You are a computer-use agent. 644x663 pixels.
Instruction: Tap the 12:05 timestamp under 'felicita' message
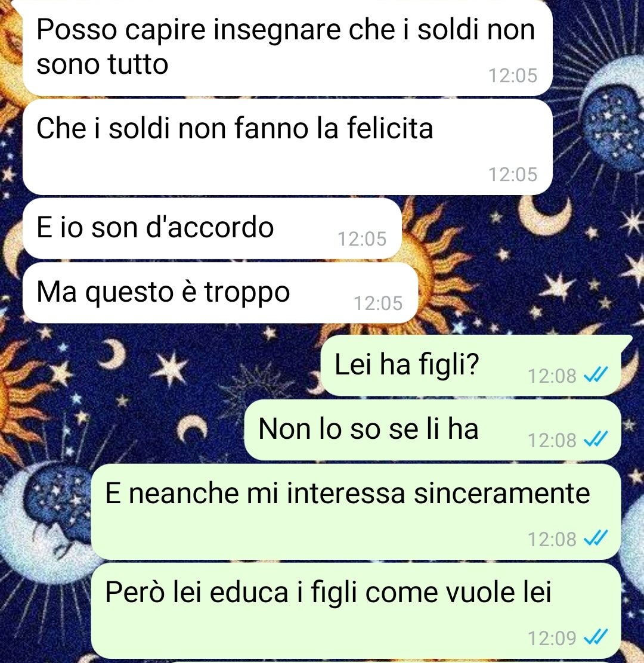point(512,175)
